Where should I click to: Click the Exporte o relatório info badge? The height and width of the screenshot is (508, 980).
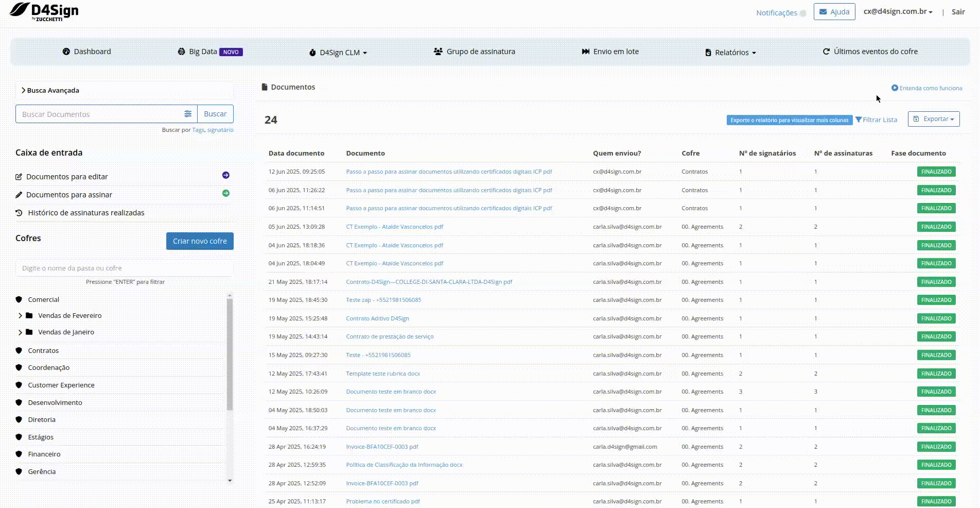pos(789,120)
